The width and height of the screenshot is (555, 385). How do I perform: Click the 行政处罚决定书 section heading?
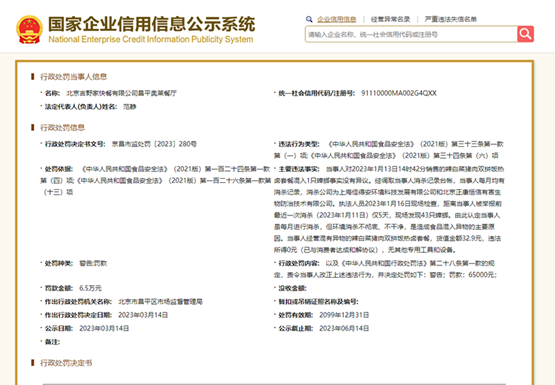click(66, 363)
